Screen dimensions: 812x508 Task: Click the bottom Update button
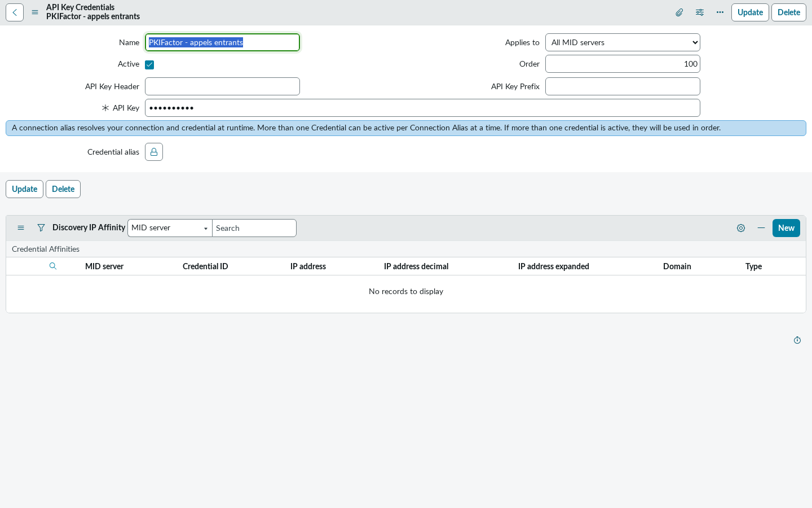24,189
